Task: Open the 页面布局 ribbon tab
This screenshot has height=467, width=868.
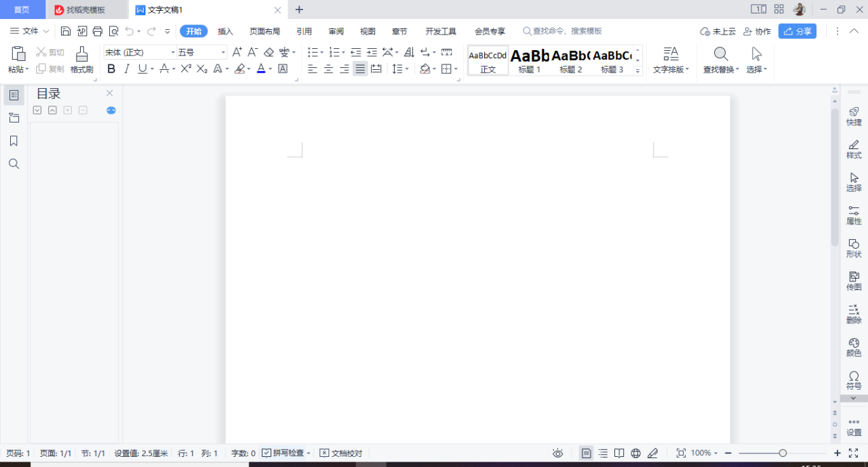Action: coord(264,31)
